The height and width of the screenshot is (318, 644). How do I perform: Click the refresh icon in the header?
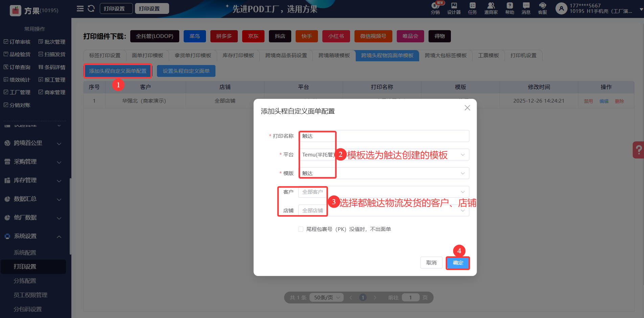coord(91,8)
